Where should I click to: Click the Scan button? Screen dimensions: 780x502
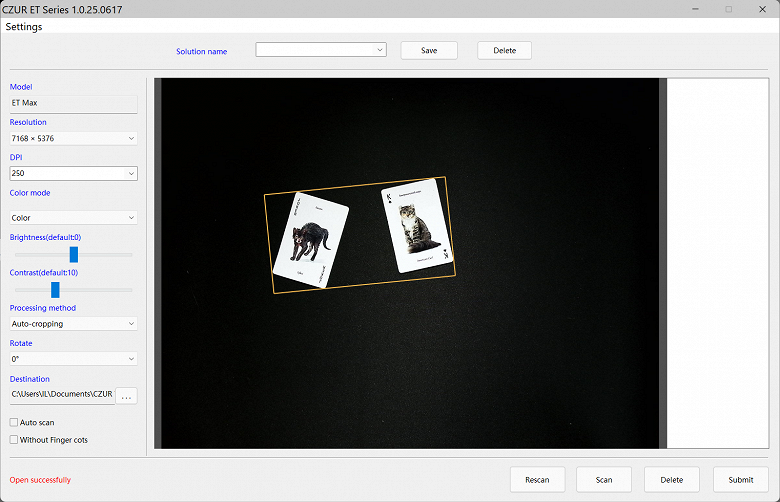pyautogui.click(x=604, y=480)
